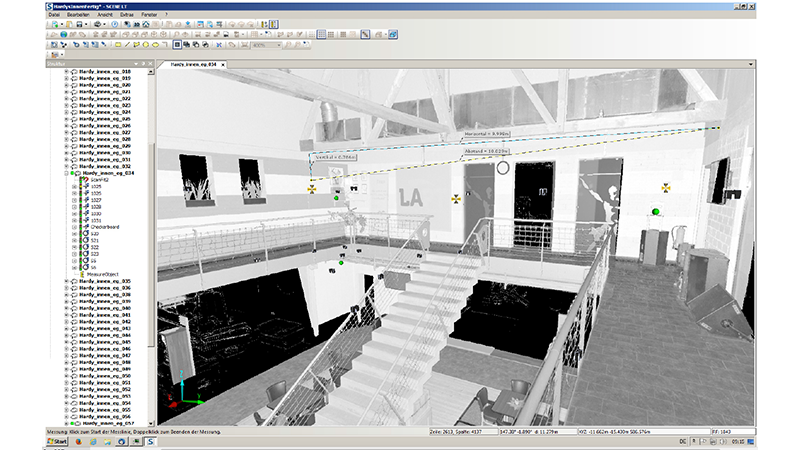This screenshot has width=800, height=450.
Task: Click the document-with-magnifier icon in first toolbar
Action: click(x=210, y=24)
